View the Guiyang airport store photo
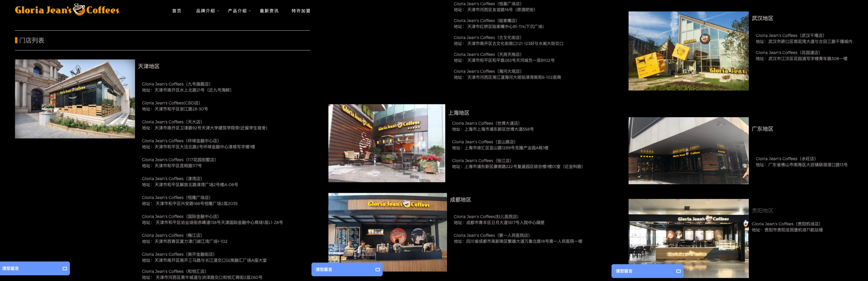868x281 pixels. click(688, 238)
